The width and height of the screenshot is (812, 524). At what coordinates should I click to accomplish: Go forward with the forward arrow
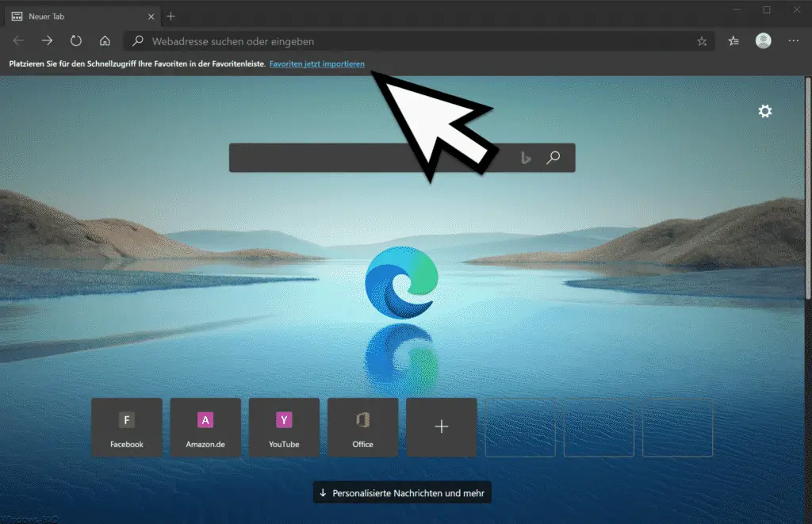click(47, 40)
